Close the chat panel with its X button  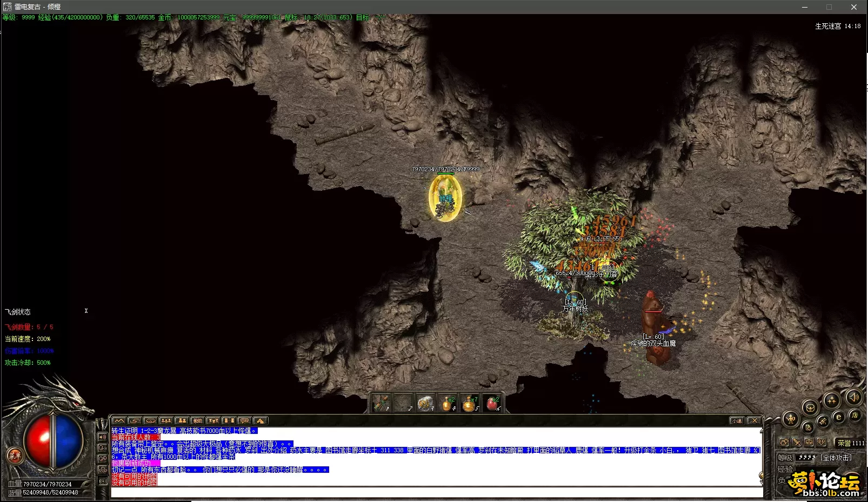click(x=754, y=420)
